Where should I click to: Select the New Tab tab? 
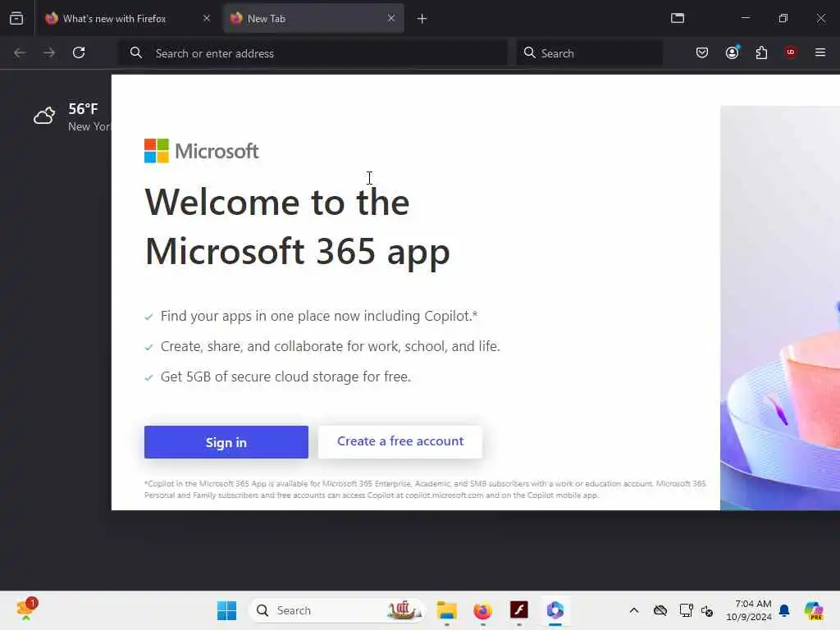pyautogui.click(x=313, y=18)
